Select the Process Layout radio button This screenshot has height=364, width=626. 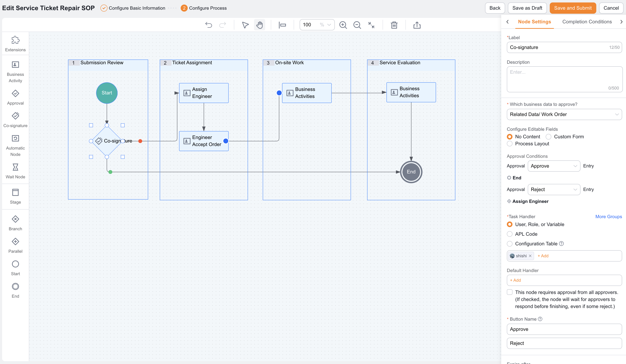pyautogui.click(x=510, y=144)
